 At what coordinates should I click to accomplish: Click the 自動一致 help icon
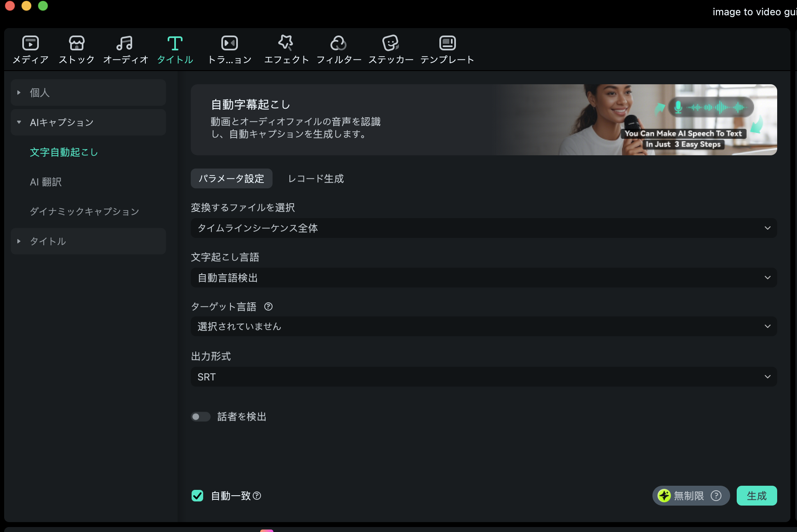click(x=257, y=496)
